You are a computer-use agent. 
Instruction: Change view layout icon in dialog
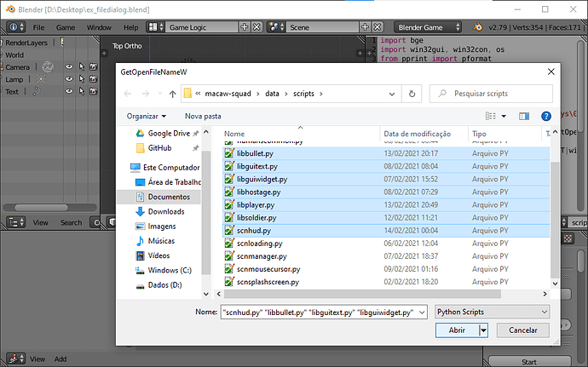tap(491, 116)
